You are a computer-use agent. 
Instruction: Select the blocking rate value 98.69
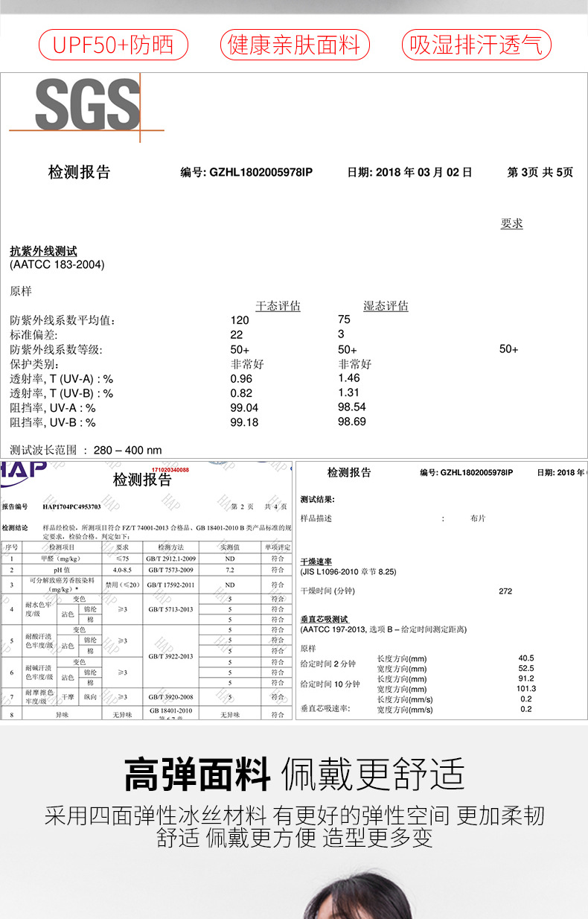coord(352,422)
